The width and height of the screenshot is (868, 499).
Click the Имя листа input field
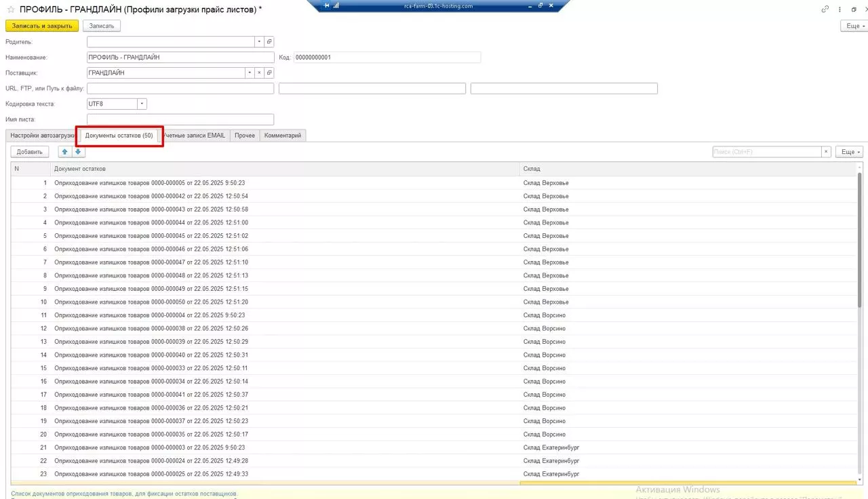(180, 119)
